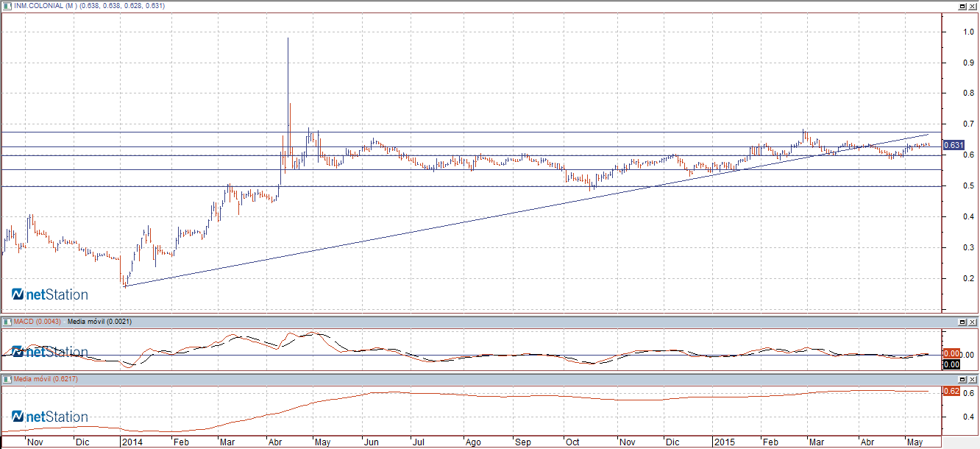The height and width of the screenshot is (449, 980).
Task: Click the 2015 label on time axis
Action: [724, 442]
